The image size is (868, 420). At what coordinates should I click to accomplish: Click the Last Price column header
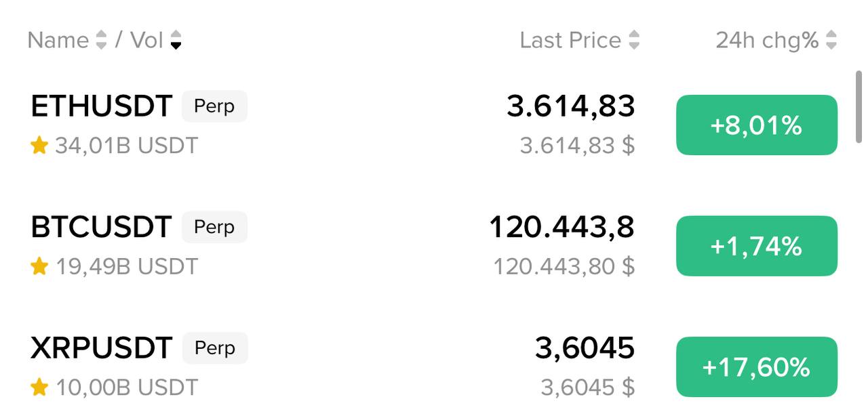(x=570, y=40)
